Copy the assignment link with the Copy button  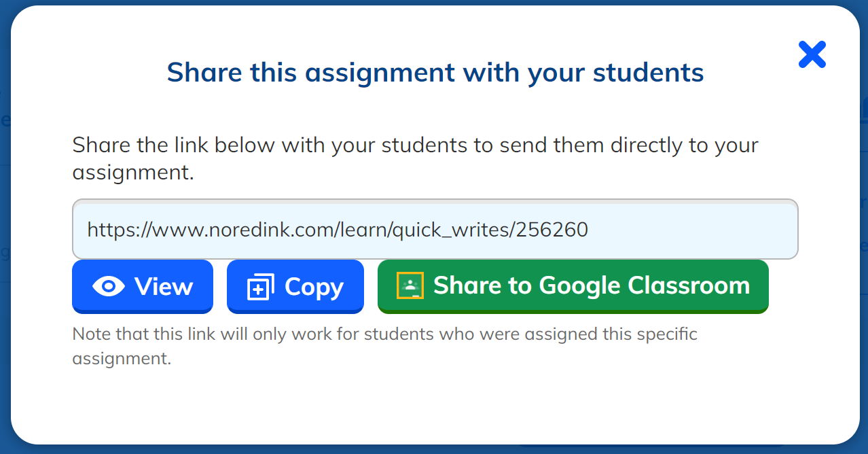[x=295, y=286]
